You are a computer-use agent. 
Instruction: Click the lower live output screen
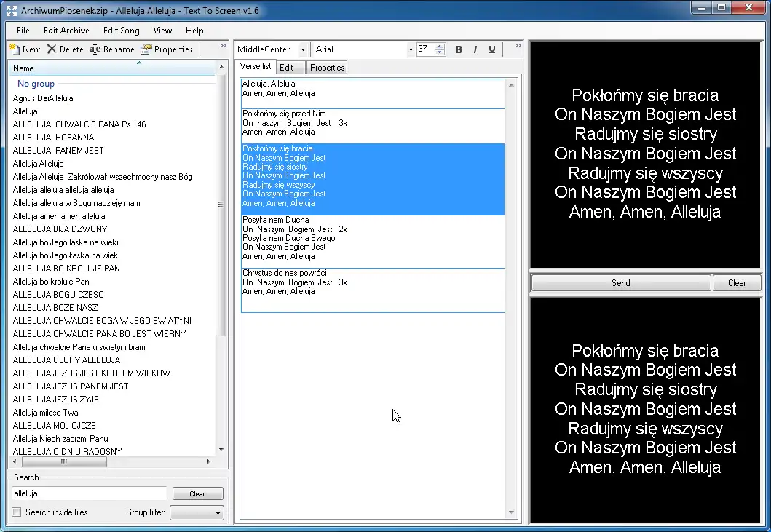coord(645,410)
